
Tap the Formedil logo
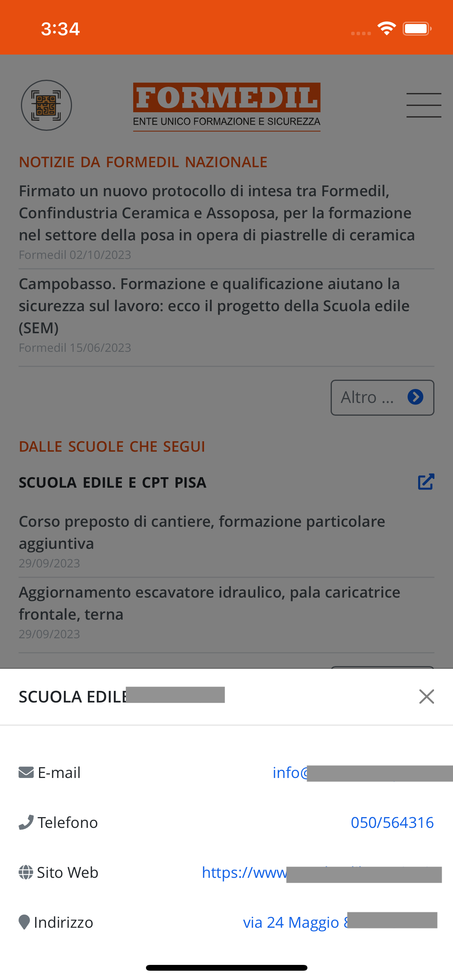(x=226, y=106)
